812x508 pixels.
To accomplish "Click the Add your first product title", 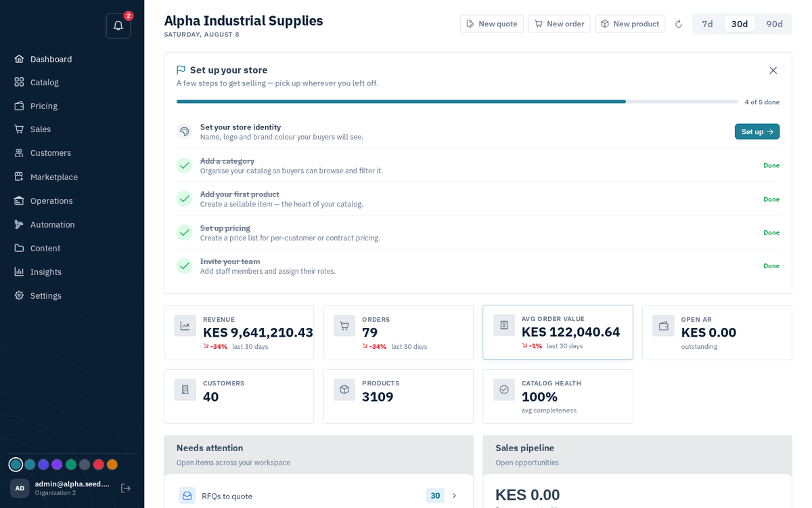I will coord(240,194).
